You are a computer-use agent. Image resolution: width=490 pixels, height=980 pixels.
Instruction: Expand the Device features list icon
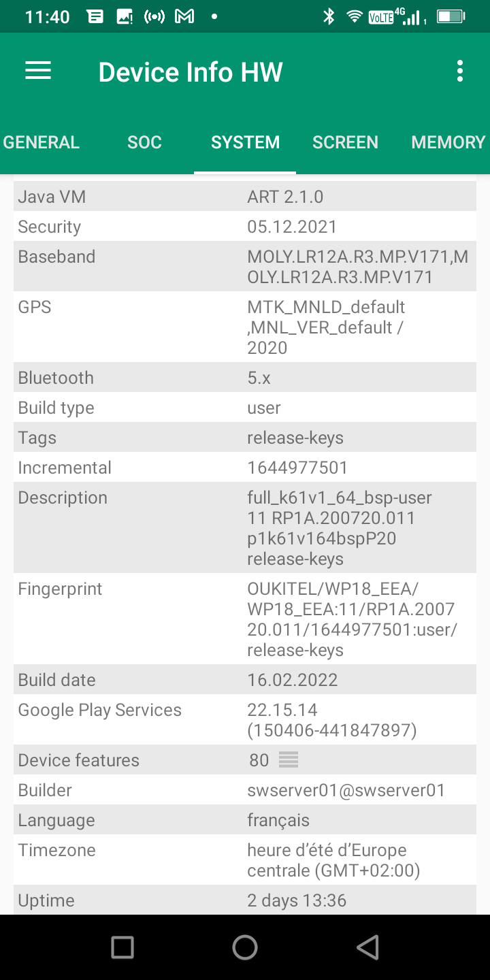(x=289, y=760)
